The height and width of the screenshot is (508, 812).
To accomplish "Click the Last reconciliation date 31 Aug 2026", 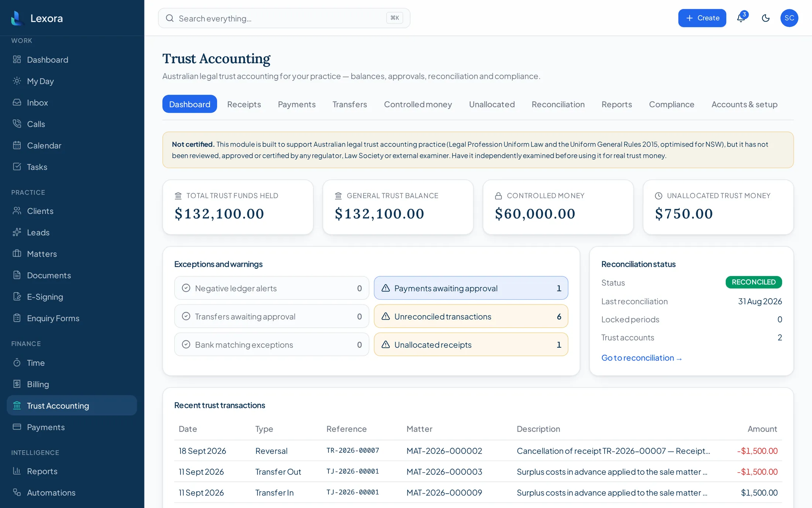I will point(760,301).
